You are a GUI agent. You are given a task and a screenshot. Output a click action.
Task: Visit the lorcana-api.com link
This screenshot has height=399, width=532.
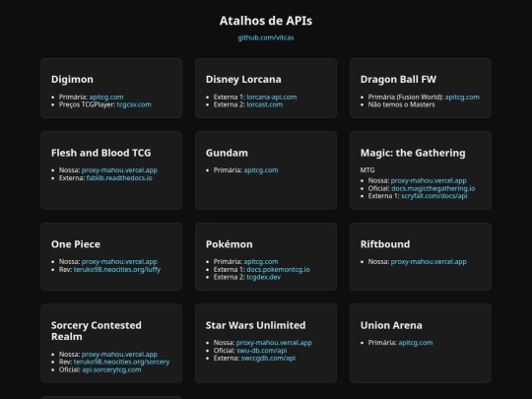[x=272, y=97]
